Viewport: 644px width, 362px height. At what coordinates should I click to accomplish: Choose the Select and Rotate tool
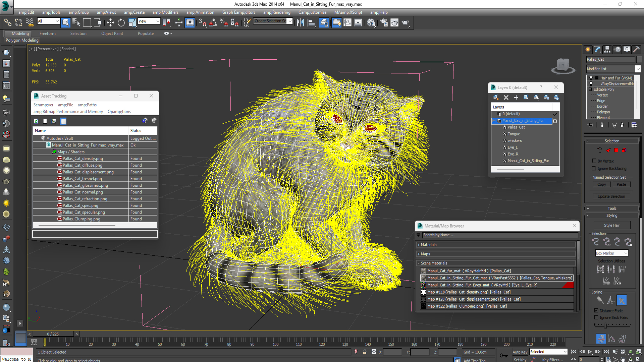121,22
